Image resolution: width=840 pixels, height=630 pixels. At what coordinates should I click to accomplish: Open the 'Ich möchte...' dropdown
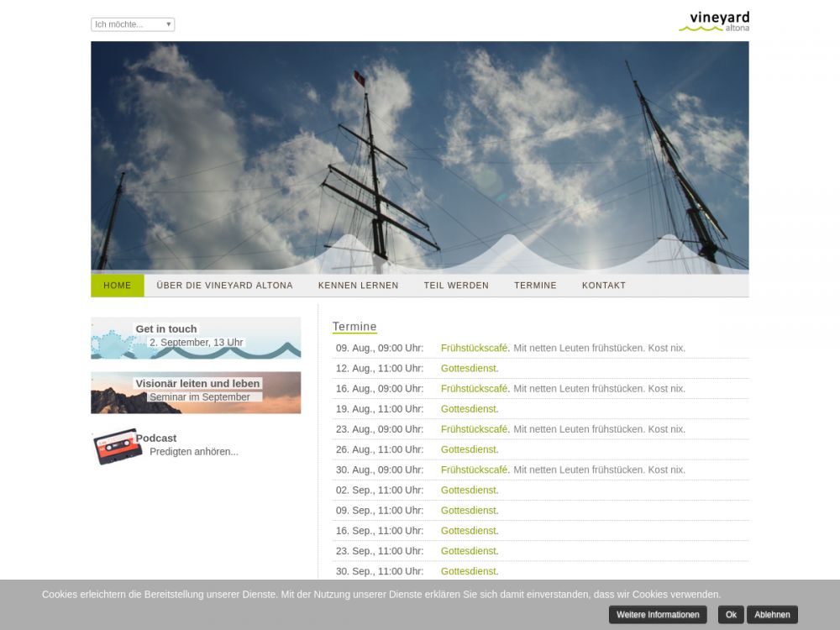point(133,24)
